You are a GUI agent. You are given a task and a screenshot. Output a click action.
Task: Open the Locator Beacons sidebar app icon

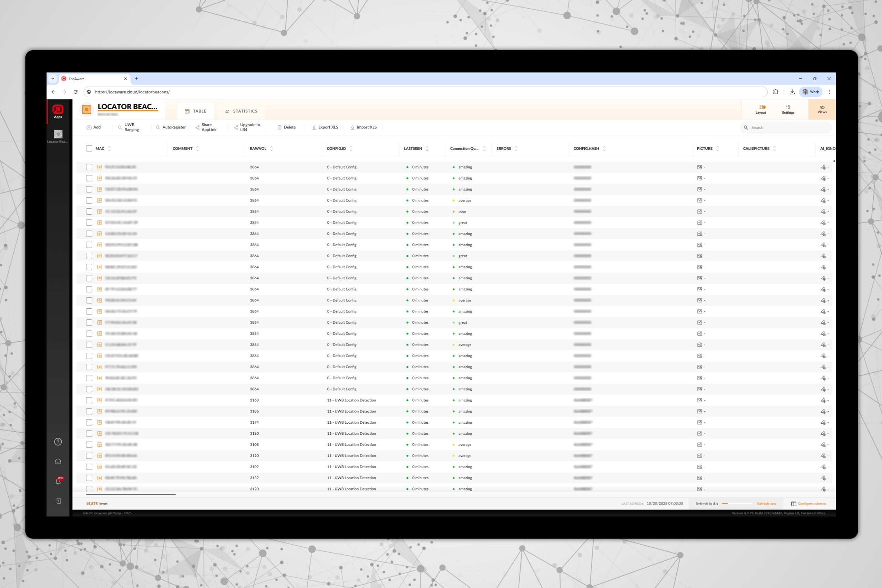click(x=58, y=134)
